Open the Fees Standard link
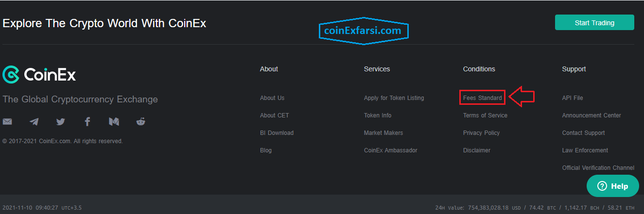 482,98
